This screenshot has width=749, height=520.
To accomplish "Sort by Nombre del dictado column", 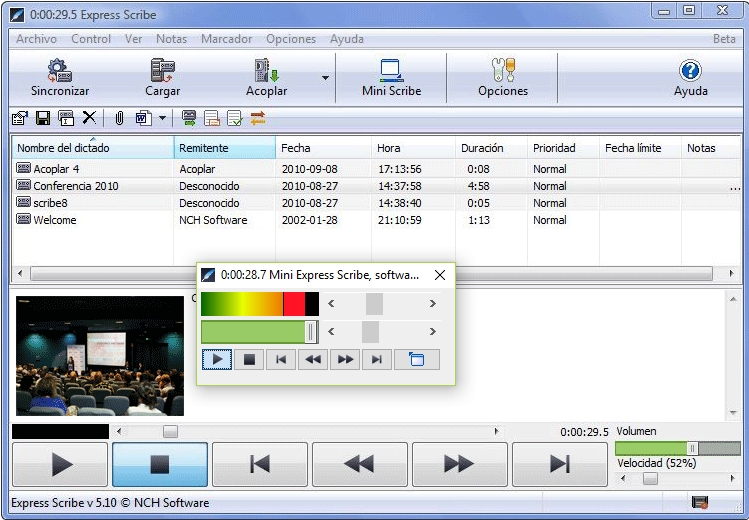I will point(93,148).
